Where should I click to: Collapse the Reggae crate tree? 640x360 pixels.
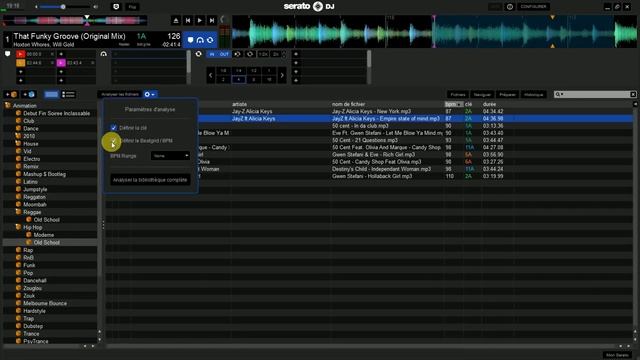pos(18,212)
